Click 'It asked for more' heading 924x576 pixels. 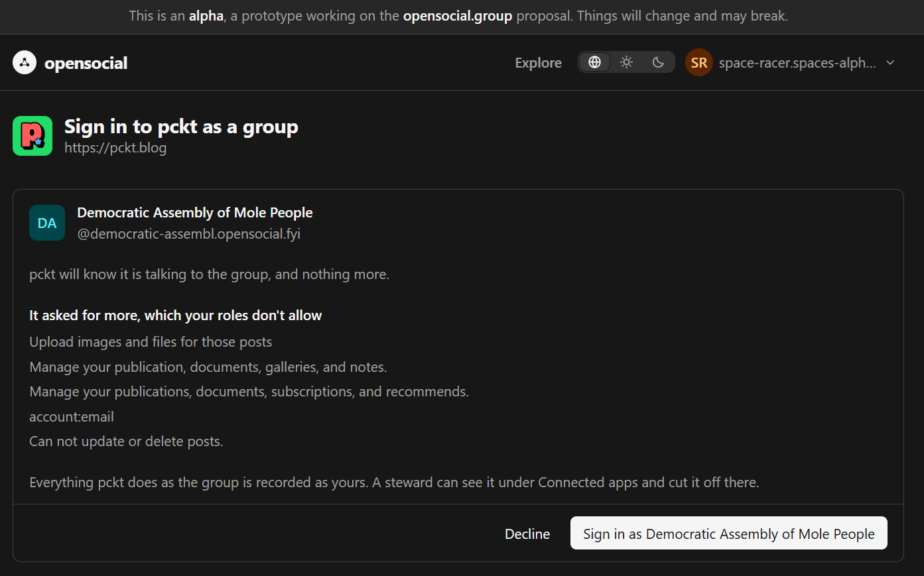click(x=176, y=316)
